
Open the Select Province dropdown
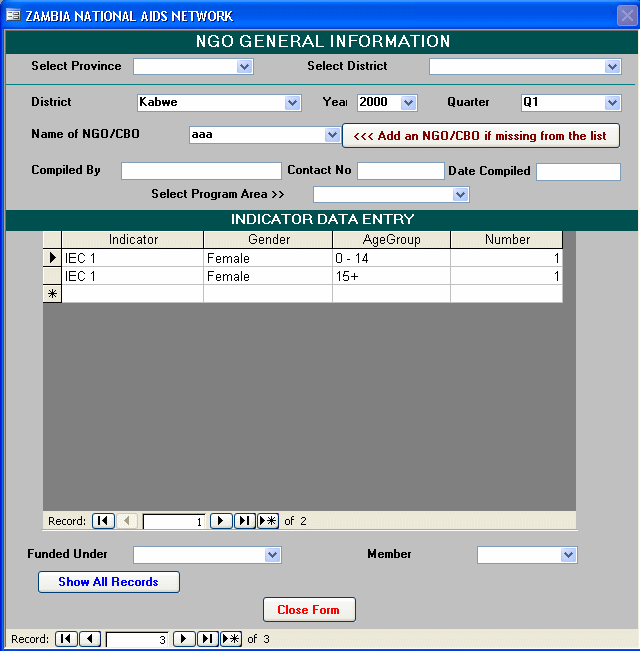click(244, 66)
